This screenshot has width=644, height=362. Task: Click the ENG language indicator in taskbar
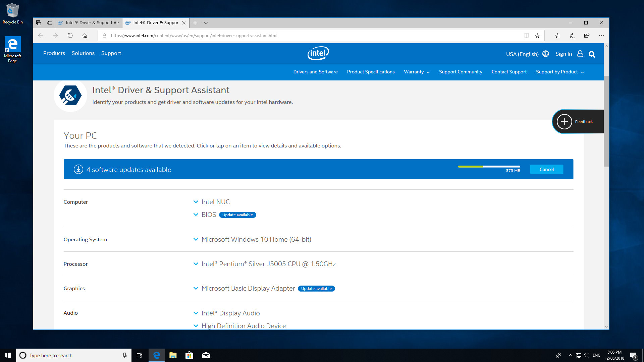click(x=596, y=355)
